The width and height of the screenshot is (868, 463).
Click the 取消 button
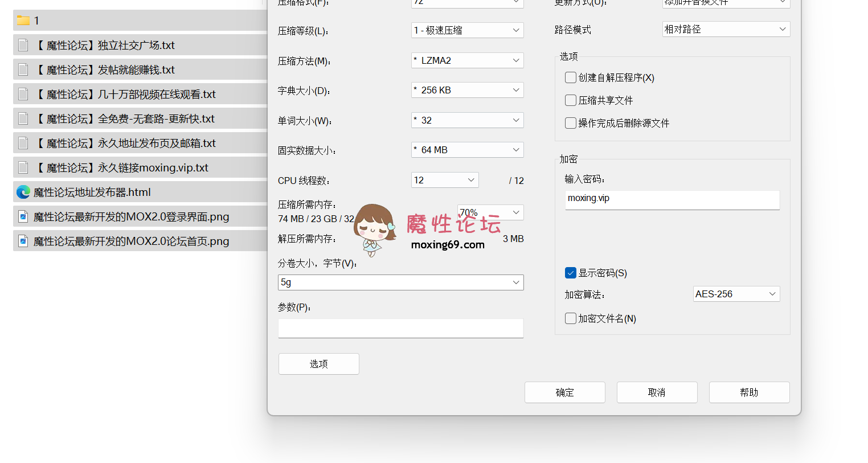coord(657,392)
